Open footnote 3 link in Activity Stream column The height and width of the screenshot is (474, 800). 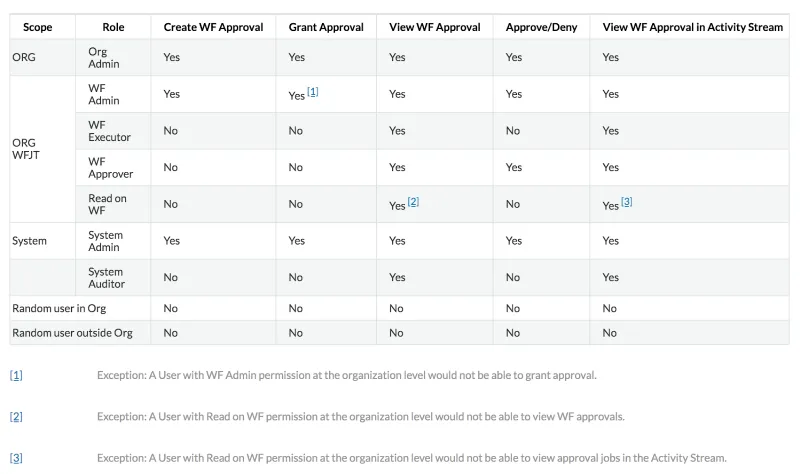click(x=626, y=201)
